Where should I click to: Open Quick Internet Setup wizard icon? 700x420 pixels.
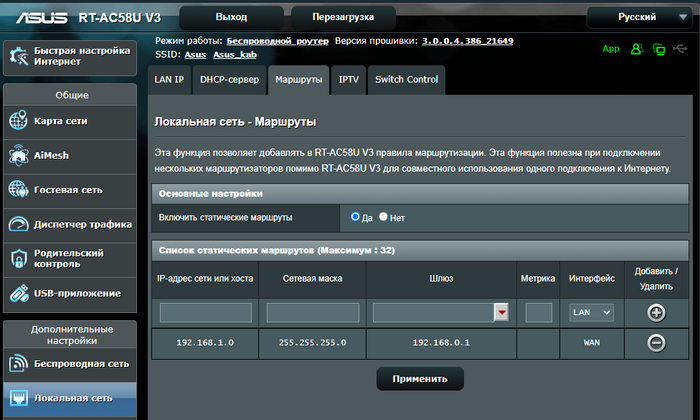coord(18,57)
